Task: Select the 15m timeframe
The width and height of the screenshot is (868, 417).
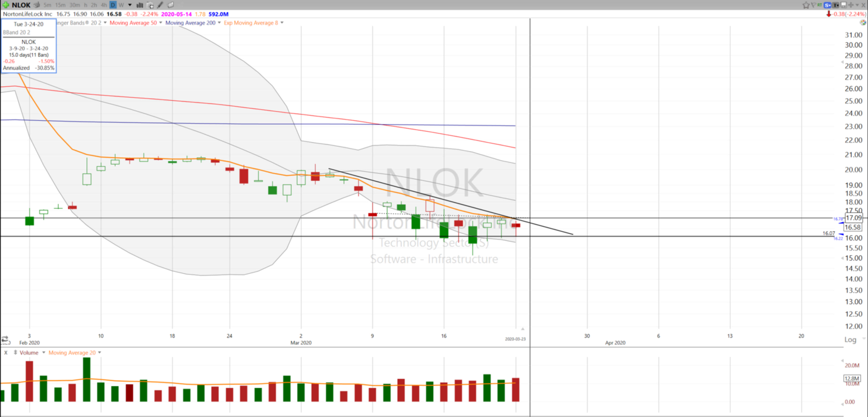Action: pos(61,5)
